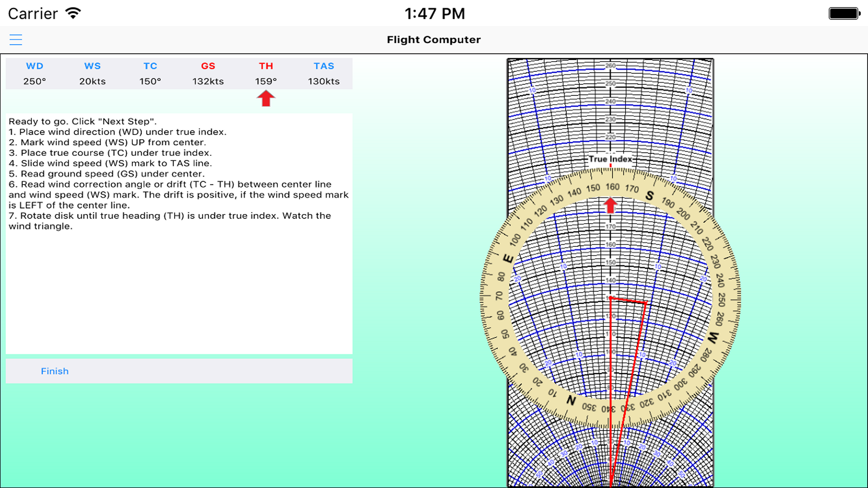This screenshot has width=868, height=488.
Task: Click the S marker on compass ring
Action: click(649, 195)
